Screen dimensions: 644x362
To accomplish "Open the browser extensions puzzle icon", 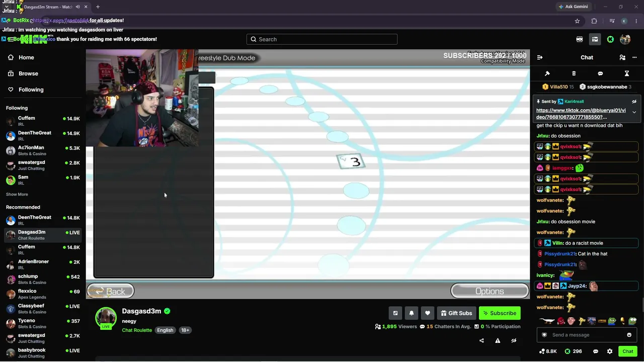I will coord(594,21).
